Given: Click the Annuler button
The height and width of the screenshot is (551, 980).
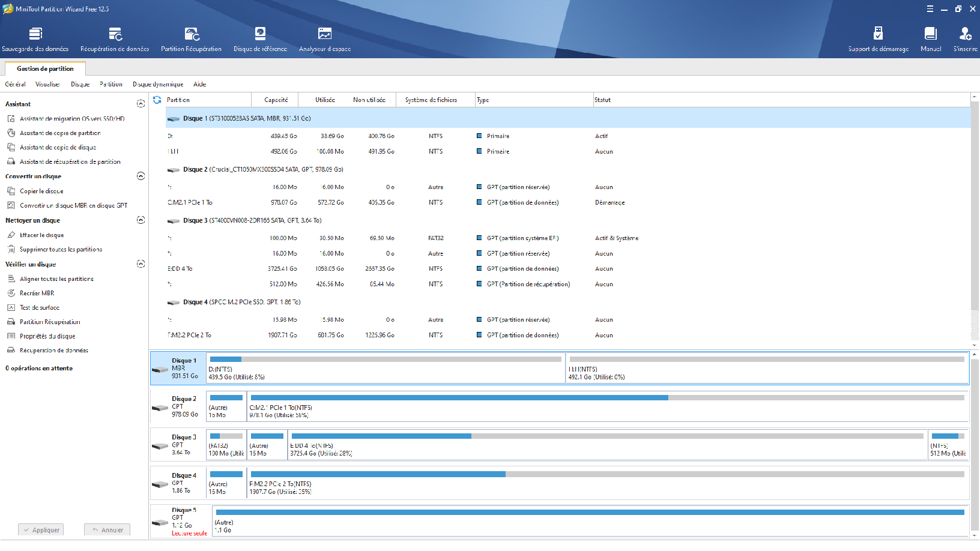Looking at the screenshot, I should coord(107,530).
